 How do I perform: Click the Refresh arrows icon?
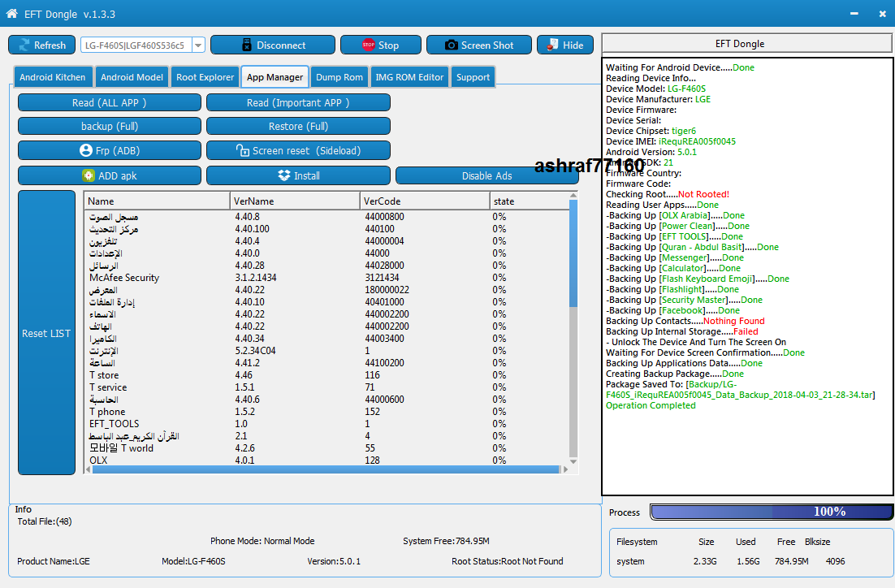[x=24, y=45]
